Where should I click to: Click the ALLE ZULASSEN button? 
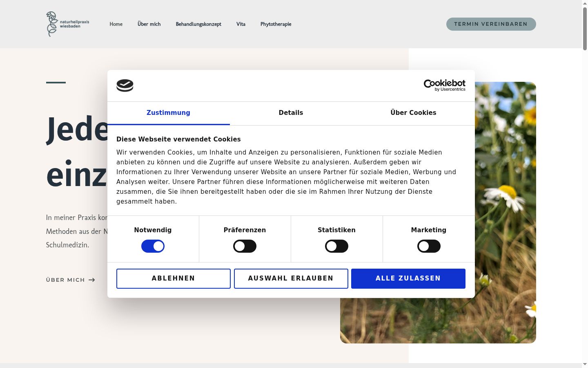(408, 278)
